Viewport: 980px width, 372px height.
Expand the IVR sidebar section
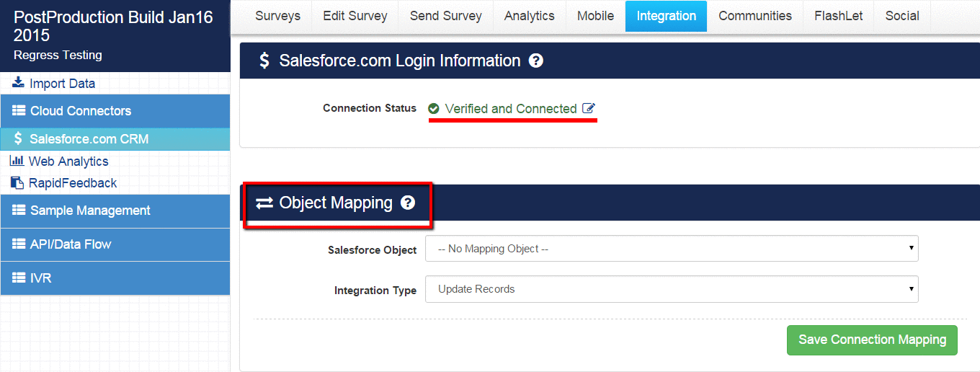tap(115, 278)
